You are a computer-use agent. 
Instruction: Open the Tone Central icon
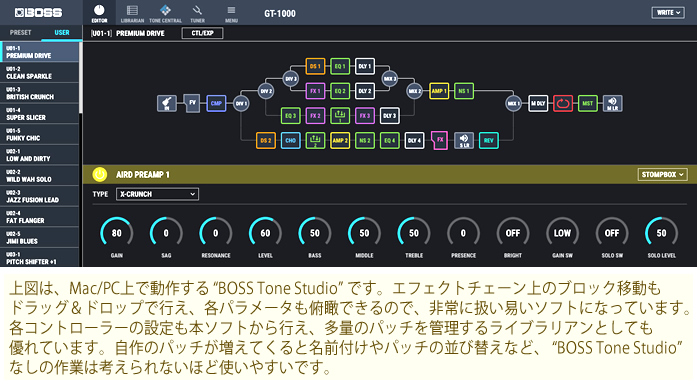tap(165, 13)
